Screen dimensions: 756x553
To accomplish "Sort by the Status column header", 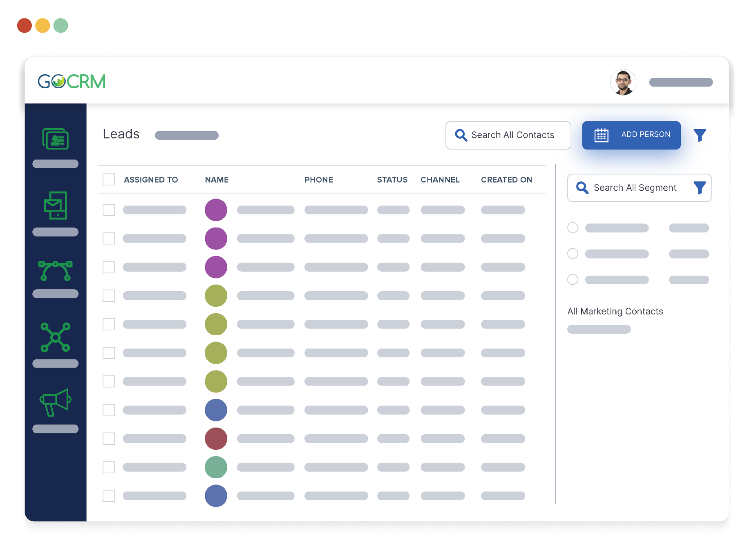I will 392,180.
